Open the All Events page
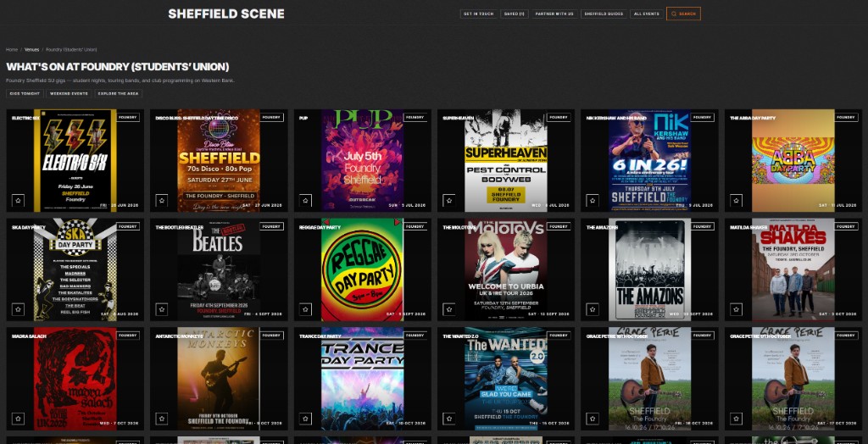Screen dimensions: 868x444 tap(647, 14)
